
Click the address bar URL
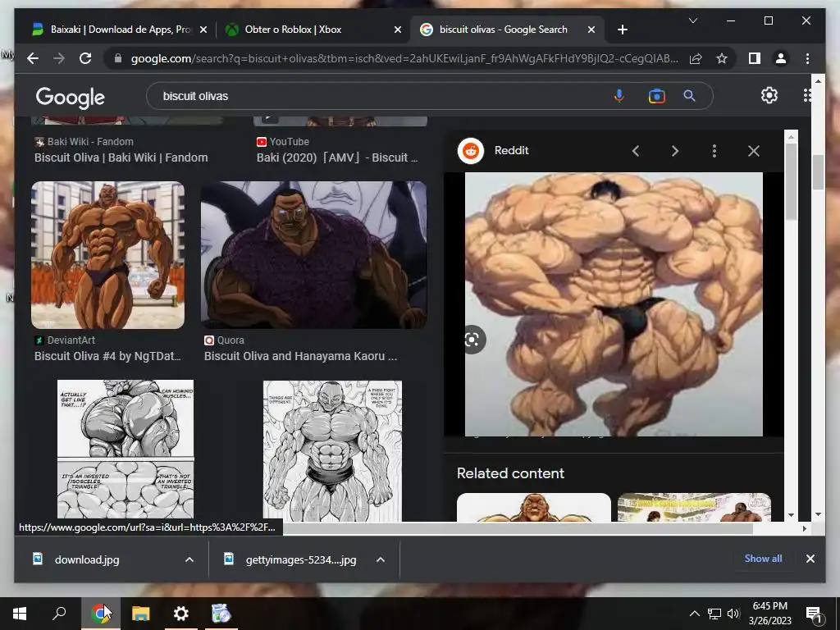(404, 58)
